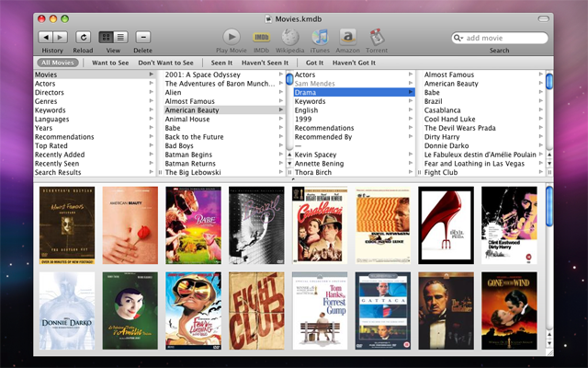Select the All Movies filter

tap(59, 62)
